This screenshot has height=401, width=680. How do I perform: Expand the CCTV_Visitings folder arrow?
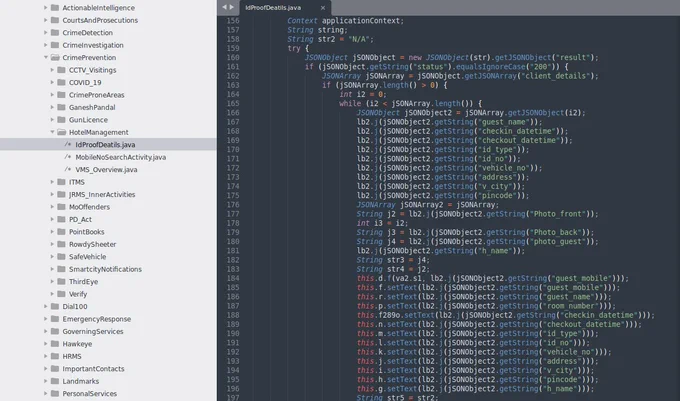coord(52,70)
